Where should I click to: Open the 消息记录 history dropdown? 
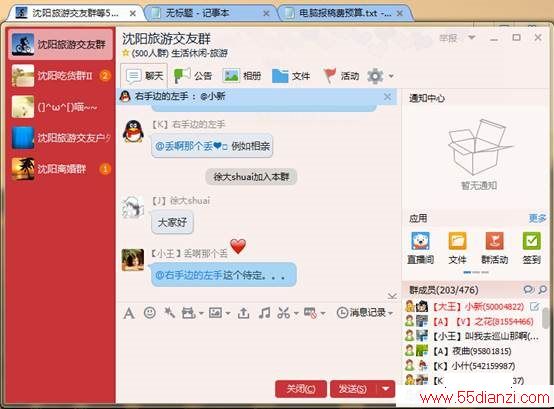tap(365, 313)
